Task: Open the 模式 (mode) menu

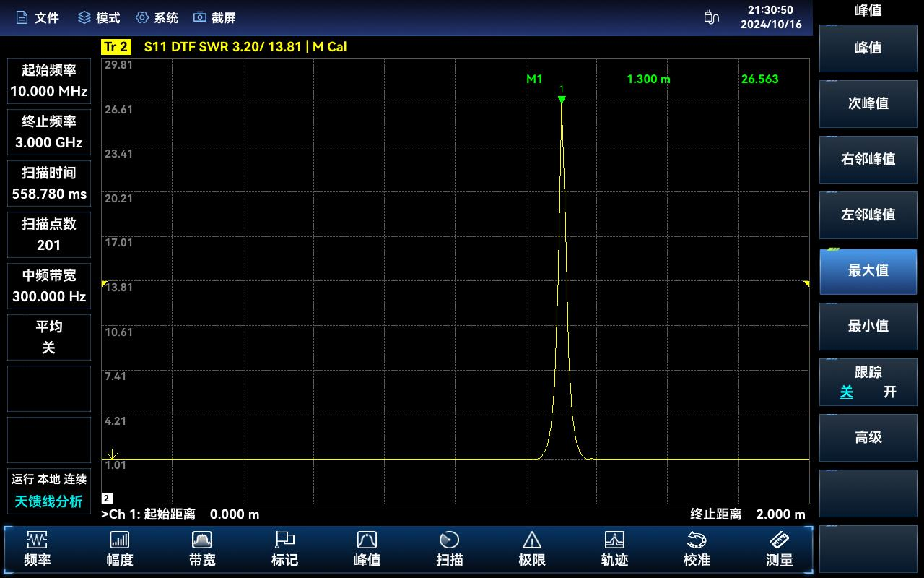Action: coord(99,17)
